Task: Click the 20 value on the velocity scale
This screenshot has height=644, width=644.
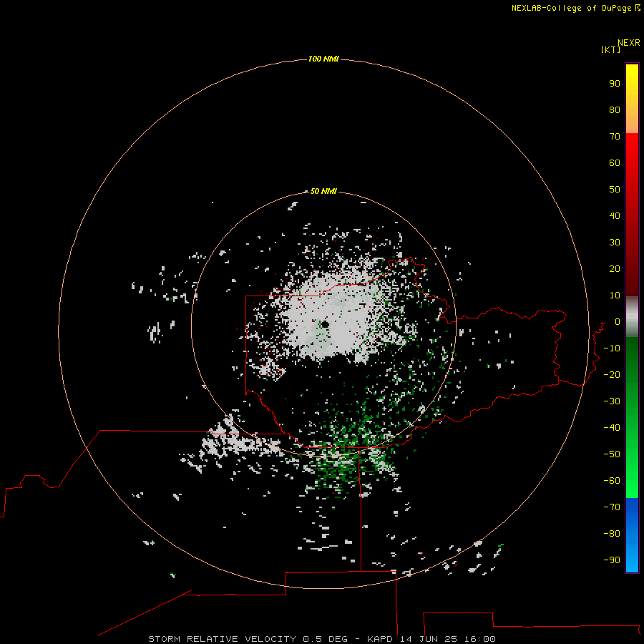Action: coord(615,269)
